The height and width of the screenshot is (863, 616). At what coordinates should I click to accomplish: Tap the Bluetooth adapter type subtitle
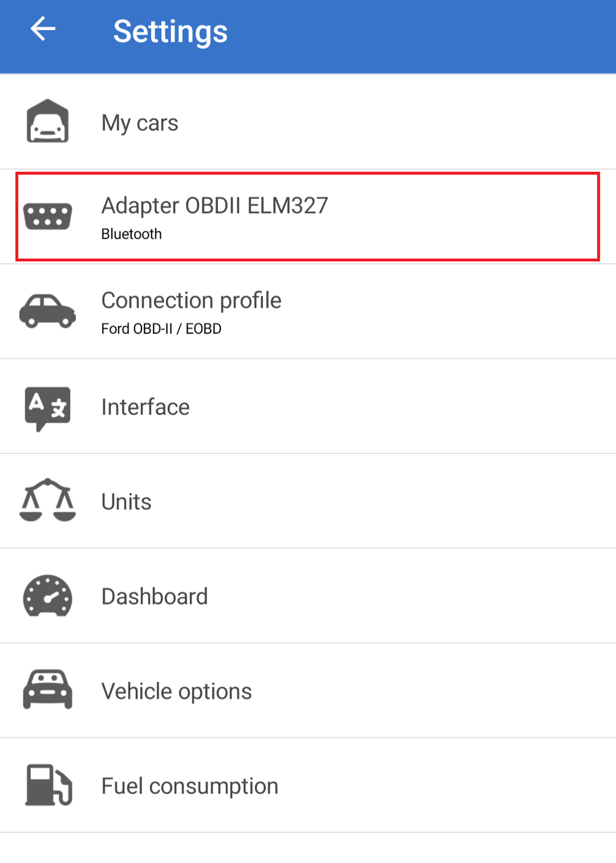[131, 234]
